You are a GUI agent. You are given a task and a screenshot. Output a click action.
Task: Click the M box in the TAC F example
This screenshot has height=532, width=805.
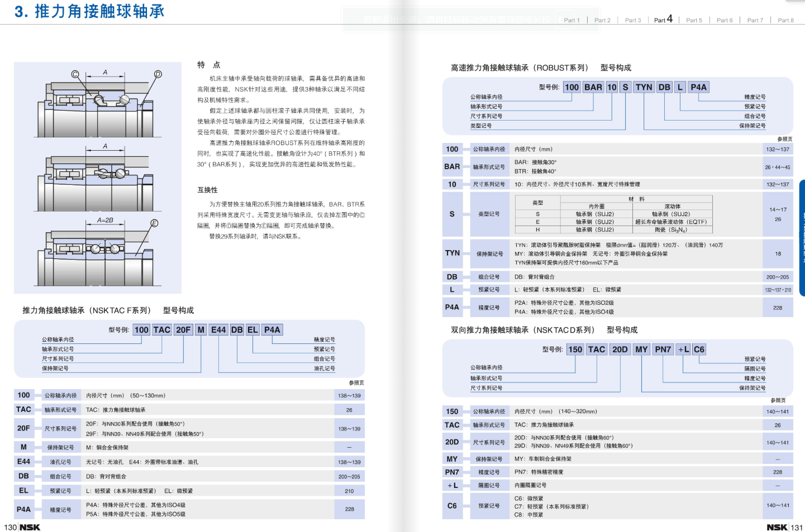[x=201, y=330]
